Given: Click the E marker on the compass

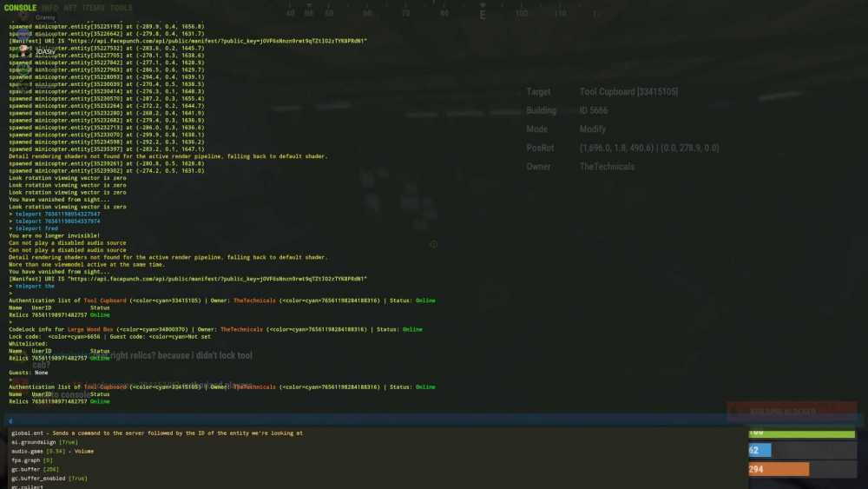Looking at the screenshot, I should click(x=483, y=14).
